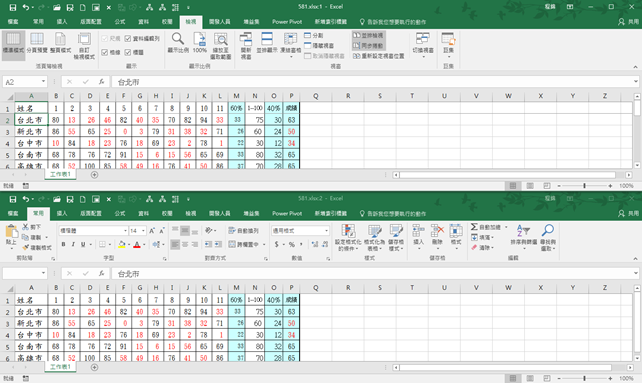The width and height of the screenshot is (642, 383).
Task: Open the 檢視 (View) tab in bottom window
Action: (x=191, y=213)
